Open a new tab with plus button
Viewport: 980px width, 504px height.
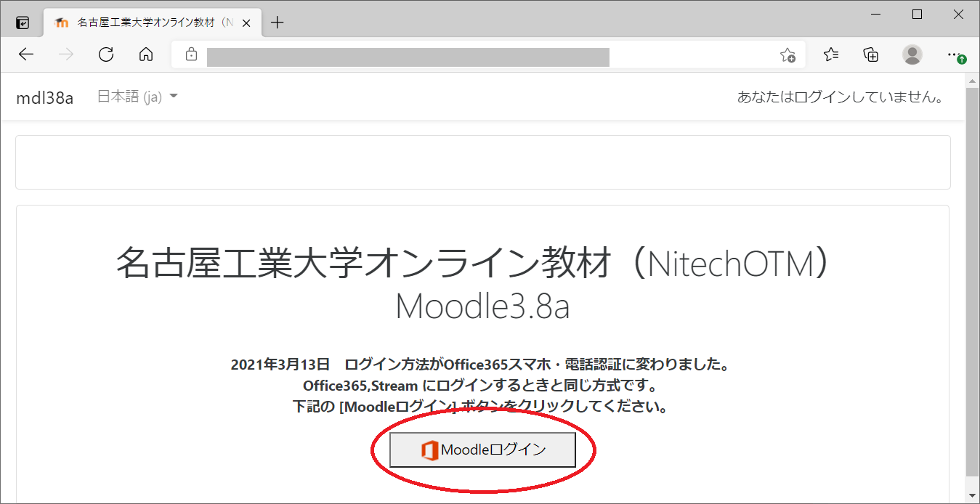click(x=278, y=23)
